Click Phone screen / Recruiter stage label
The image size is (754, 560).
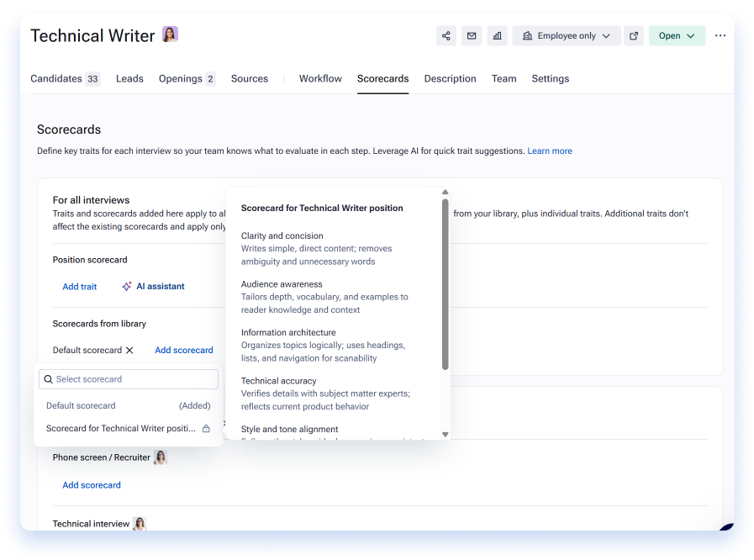click(x=101, y=457)
